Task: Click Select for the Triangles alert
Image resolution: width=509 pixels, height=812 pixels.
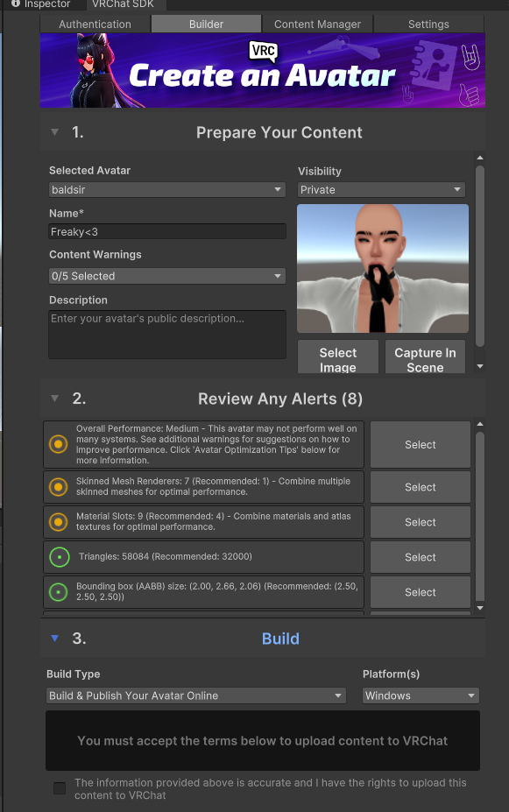Action: (x=421, y=557)
